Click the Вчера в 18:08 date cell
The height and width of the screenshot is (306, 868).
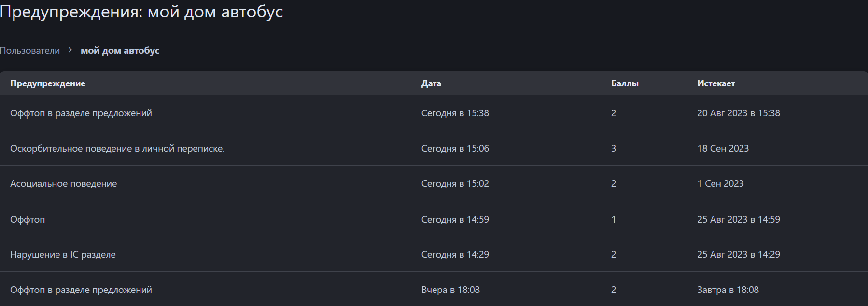[450, 290]
